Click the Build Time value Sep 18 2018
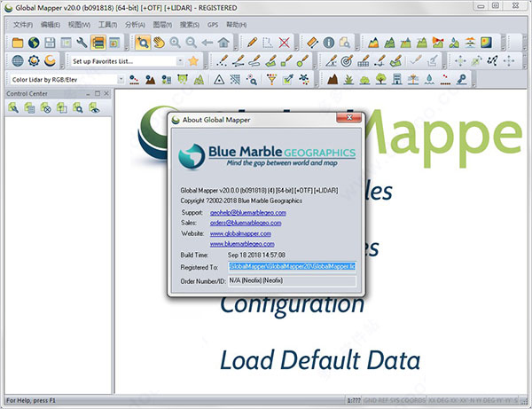The image size is (532, 409). [x=256, y=255]
